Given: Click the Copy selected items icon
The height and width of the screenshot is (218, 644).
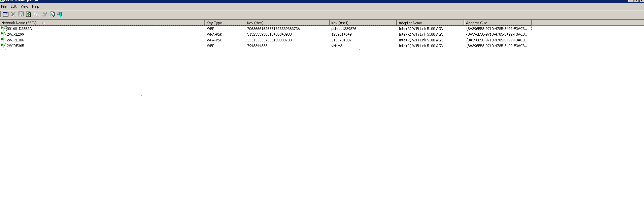Looking at the screenshot, I should [x=36, y=14].
